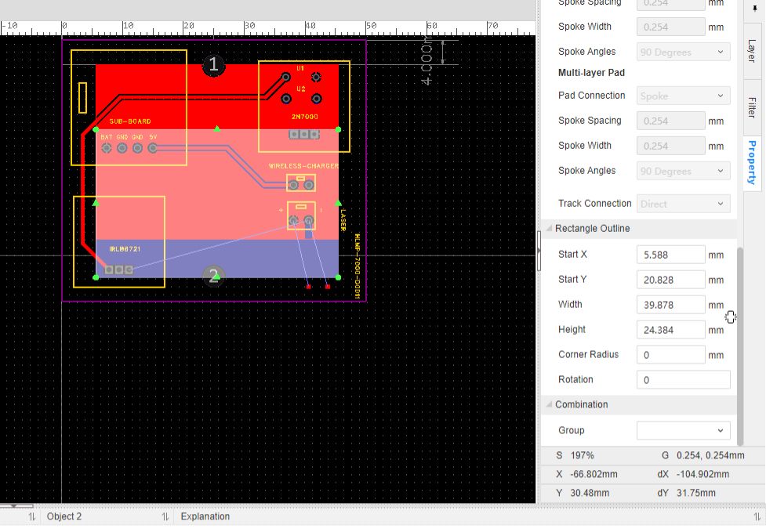Open the Pad Connection dropdown
Image resolution: width=766 pixels, height=532 pixels.
click(683, 96)
